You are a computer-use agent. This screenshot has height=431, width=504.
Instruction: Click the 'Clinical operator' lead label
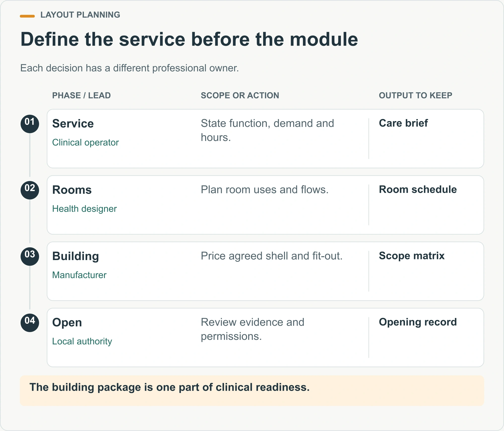(x=85, y=142)
